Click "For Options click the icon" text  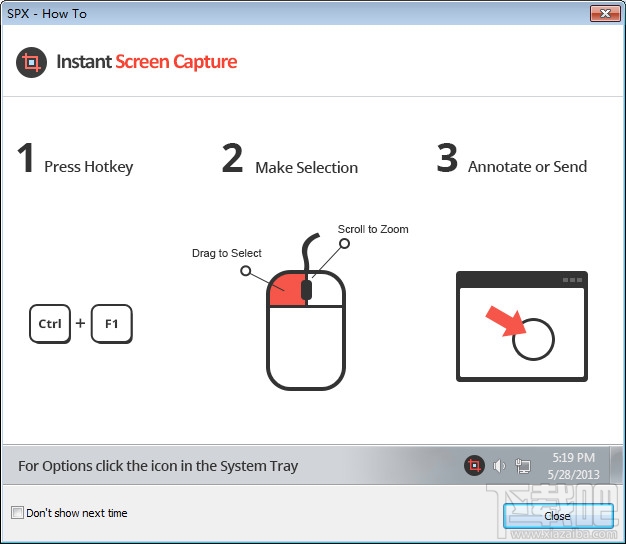coord(158,466)
